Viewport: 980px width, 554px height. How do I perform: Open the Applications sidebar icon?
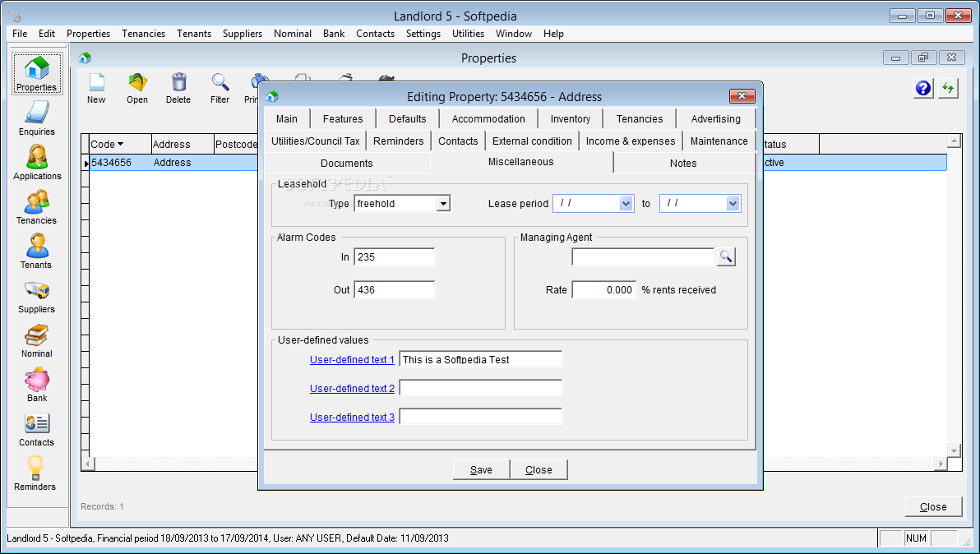click(x=37, y=163)
